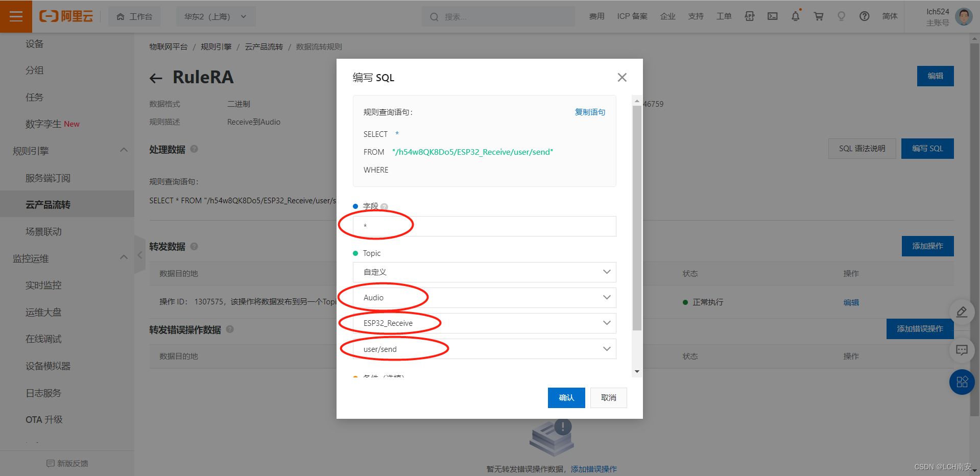The image size is (980, 476).
Task: Select 场景联动 in the sidebar
Action: 43,232
